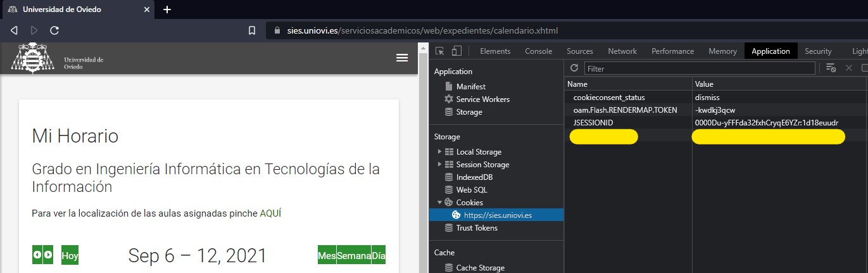
Task: Go to previous week with left arrow
Action: click(37, 255)
